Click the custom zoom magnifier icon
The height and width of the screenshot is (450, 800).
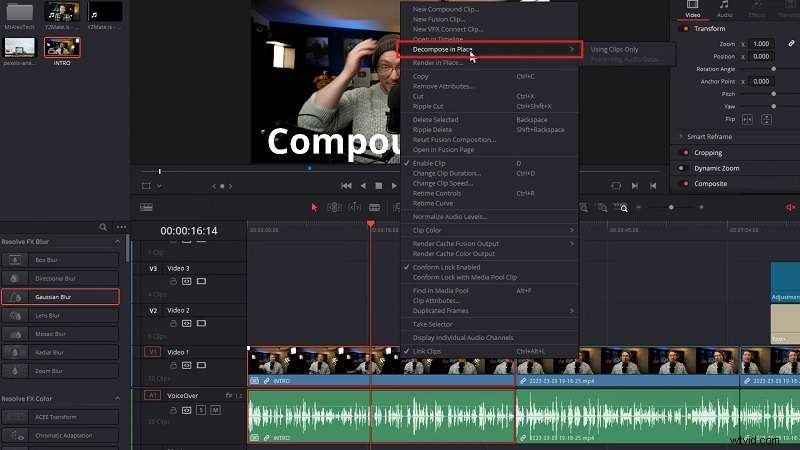pyautogui.click(x=621, y=207)
